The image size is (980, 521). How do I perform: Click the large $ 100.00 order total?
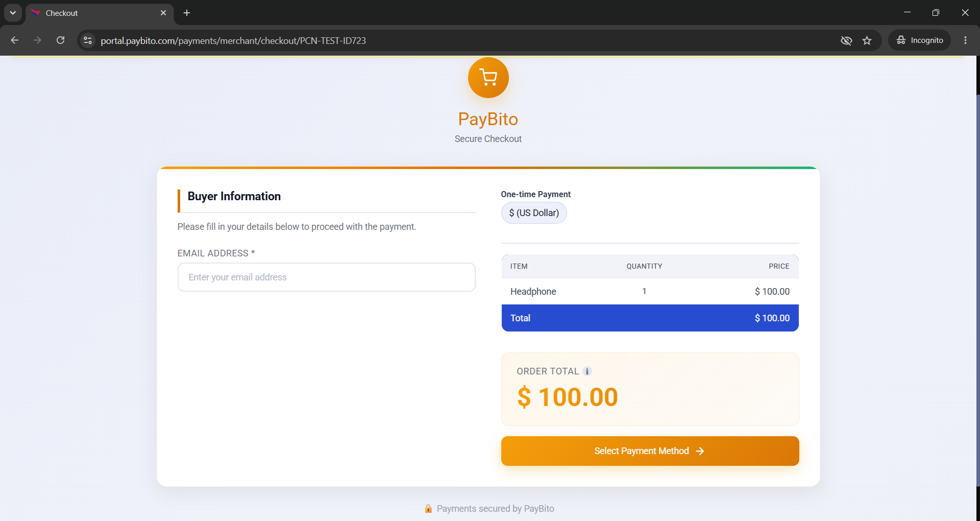pos(567,397)
